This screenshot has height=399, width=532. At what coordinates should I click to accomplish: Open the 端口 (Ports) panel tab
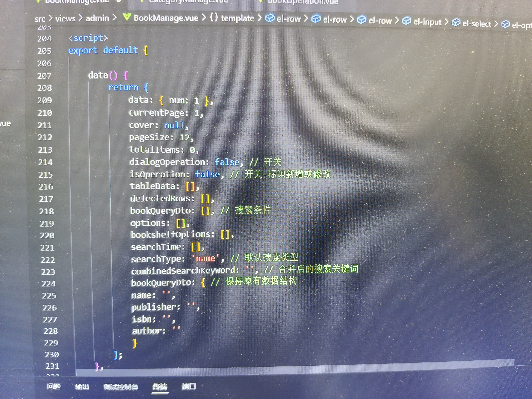(189, 386)
